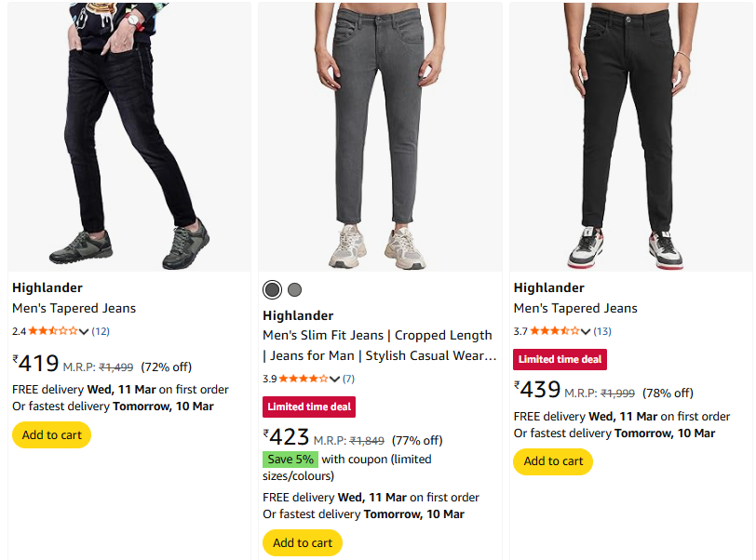
Task: Click the Save 5% coupon badge
Action: tap(290, 459)
